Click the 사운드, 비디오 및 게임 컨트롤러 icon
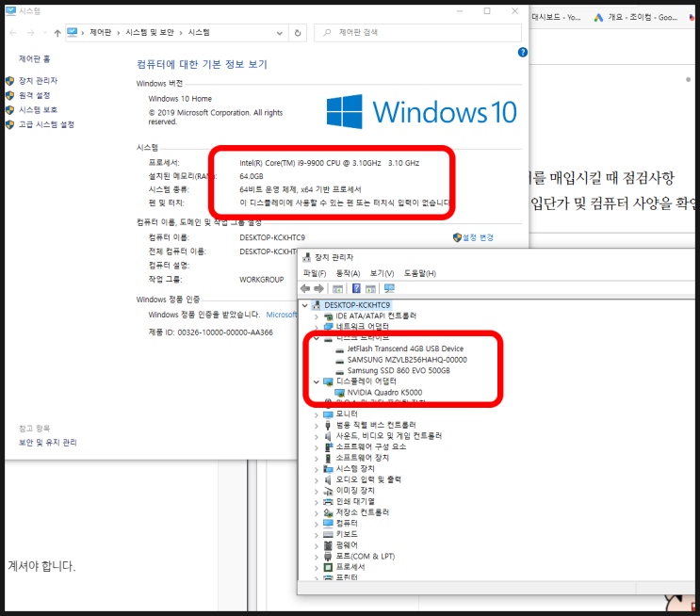The width and height of the screenshot is (700, 616). pos(329,436)
